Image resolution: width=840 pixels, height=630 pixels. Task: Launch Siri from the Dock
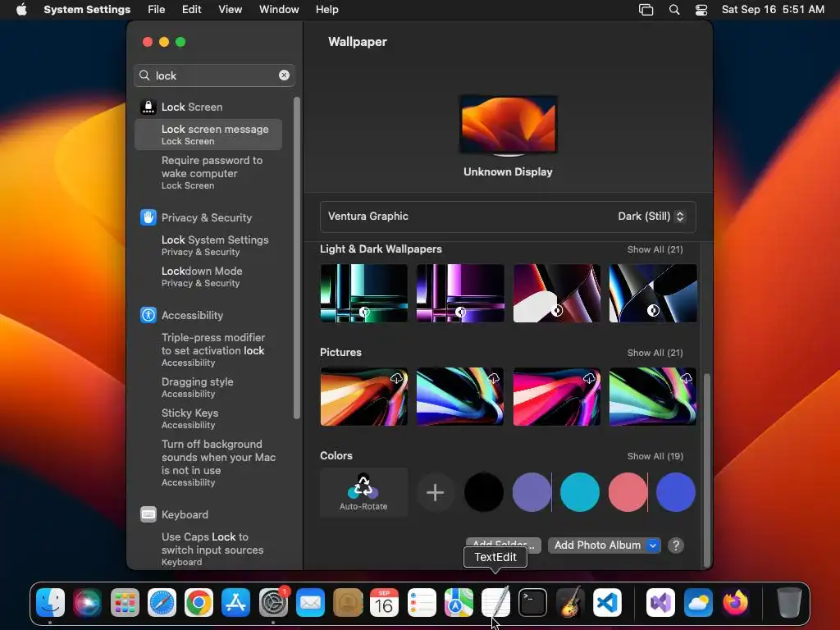(x=87, y=603)
